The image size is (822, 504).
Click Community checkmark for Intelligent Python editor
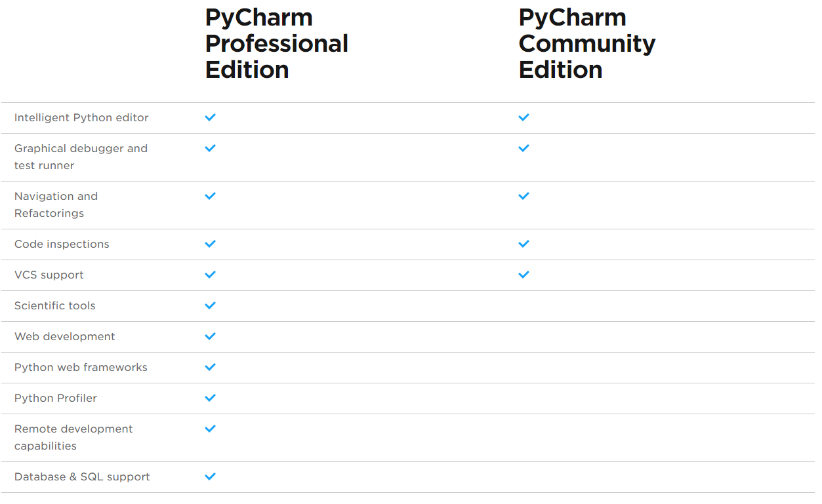(x=524, y=117)
